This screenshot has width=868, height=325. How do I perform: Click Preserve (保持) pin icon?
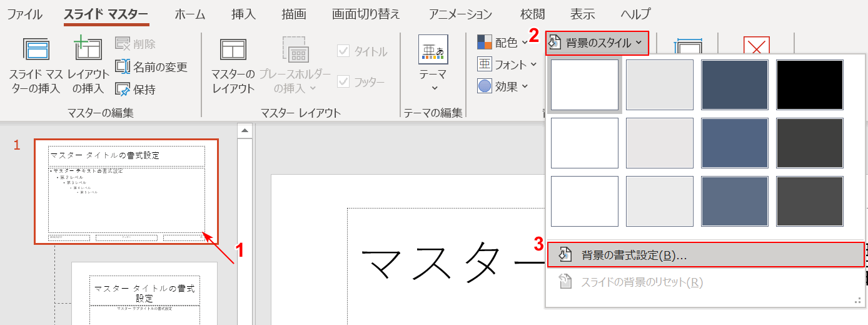click(x=122, y=89)
